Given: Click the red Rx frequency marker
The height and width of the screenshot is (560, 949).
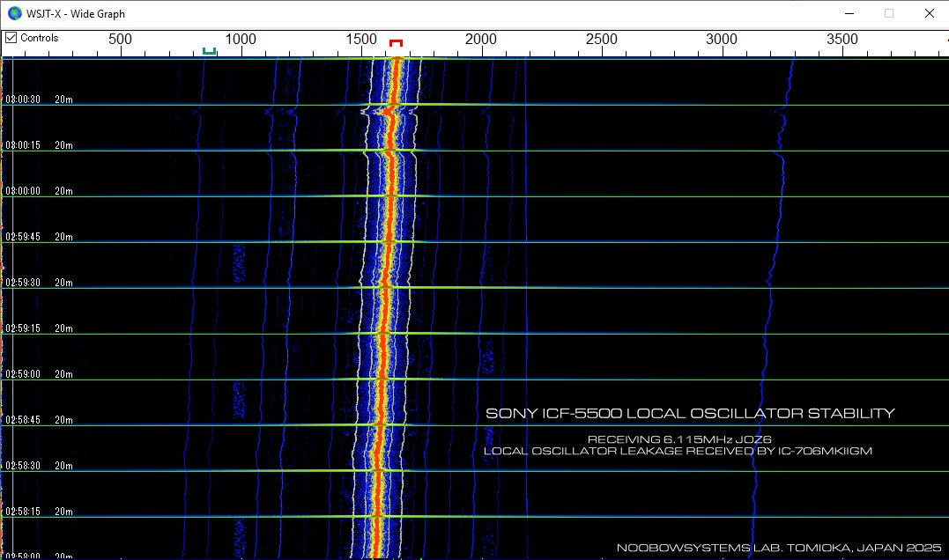Looking at the screenshot, I should (396, 43).
